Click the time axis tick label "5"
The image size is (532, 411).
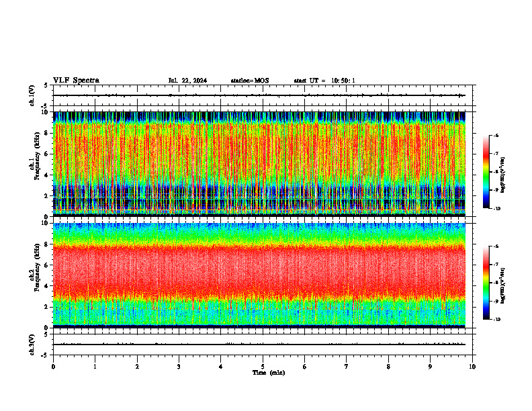(263, 367)
